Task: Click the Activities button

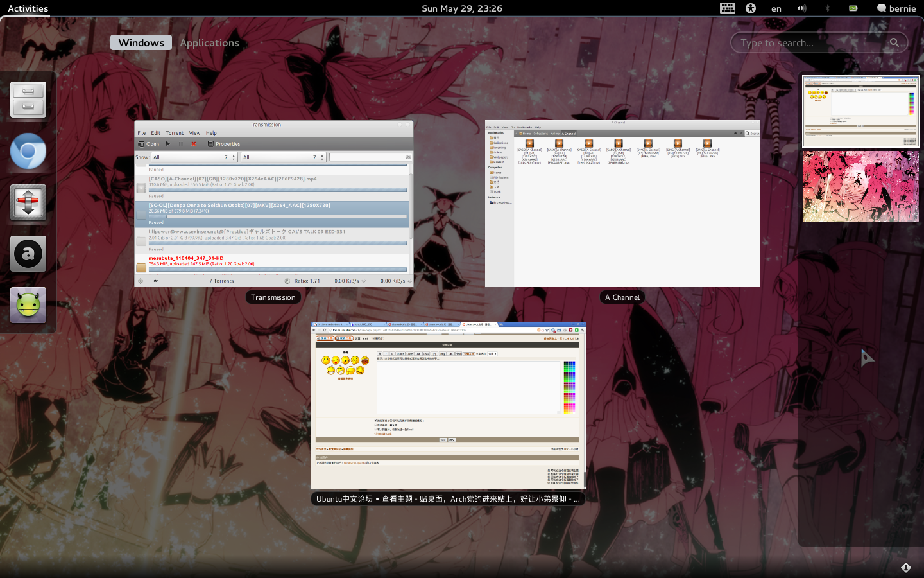Action: [28, 8]
